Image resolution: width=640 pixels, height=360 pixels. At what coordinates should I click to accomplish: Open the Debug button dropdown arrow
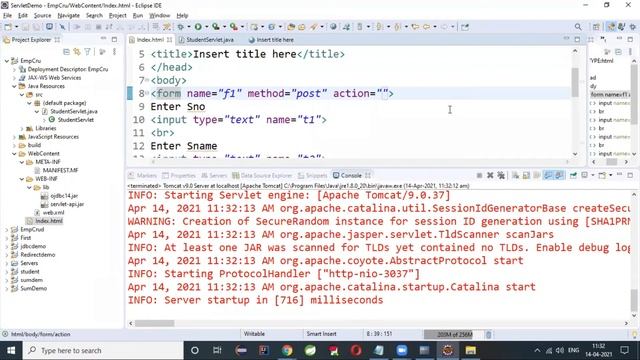click(x=189, y=27)
